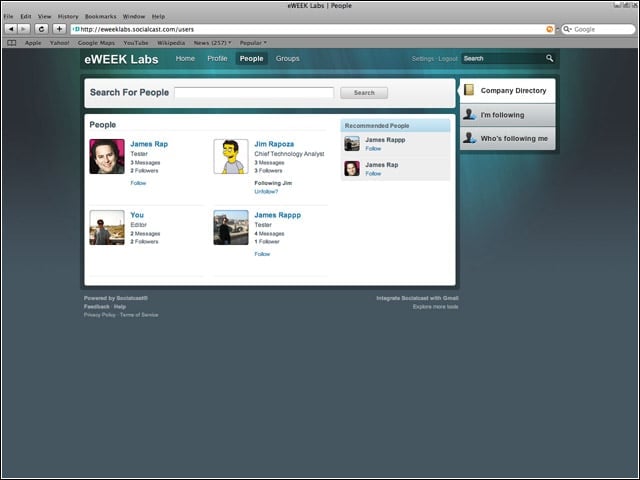Image resolution: width=640 pixels, height=480 pixels.
Task: Switch to the Profile tab
Action: click(x=217, y=58)
